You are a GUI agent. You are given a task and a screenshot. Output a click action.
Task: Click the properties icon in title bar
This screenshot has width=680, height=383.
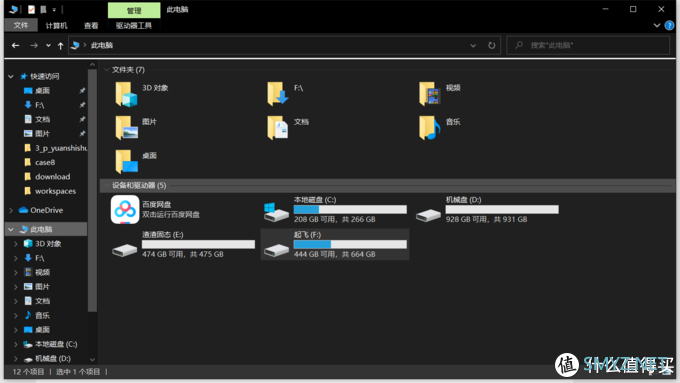(31, 9)
